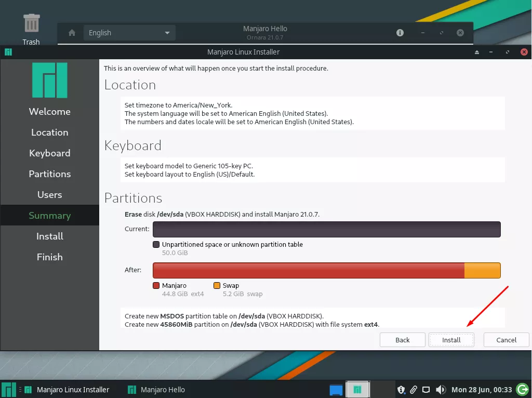532x398 pixels.
Task: Click the 'Set keyboard model to Generic 105-key PC.' line
Action: pos(189,166)
